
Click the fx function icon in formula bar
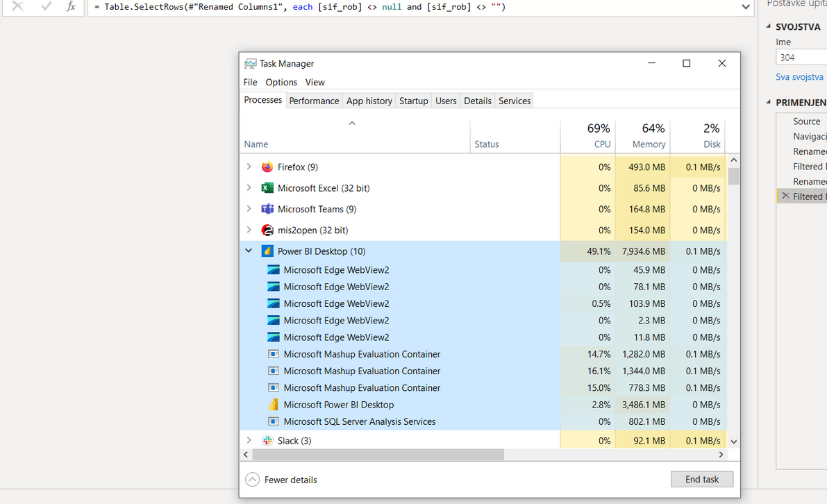click(x=71, y=6)
